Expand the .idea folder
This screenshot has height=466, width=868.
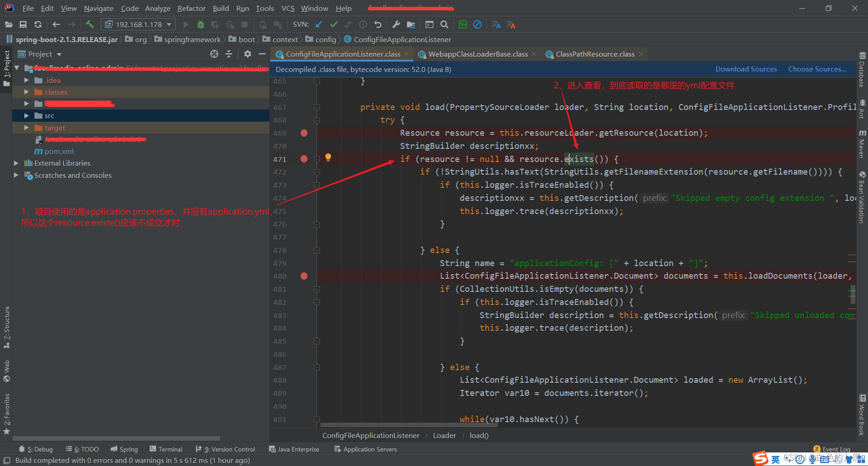[x=27, y=80]
